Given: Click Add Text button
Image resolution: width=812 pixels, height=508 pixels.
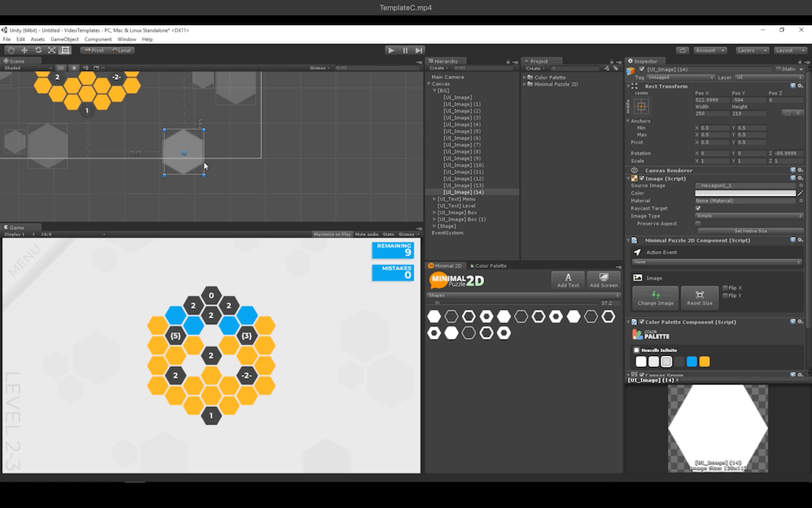Looking at the screenshot, I should [x=568, y=280].
